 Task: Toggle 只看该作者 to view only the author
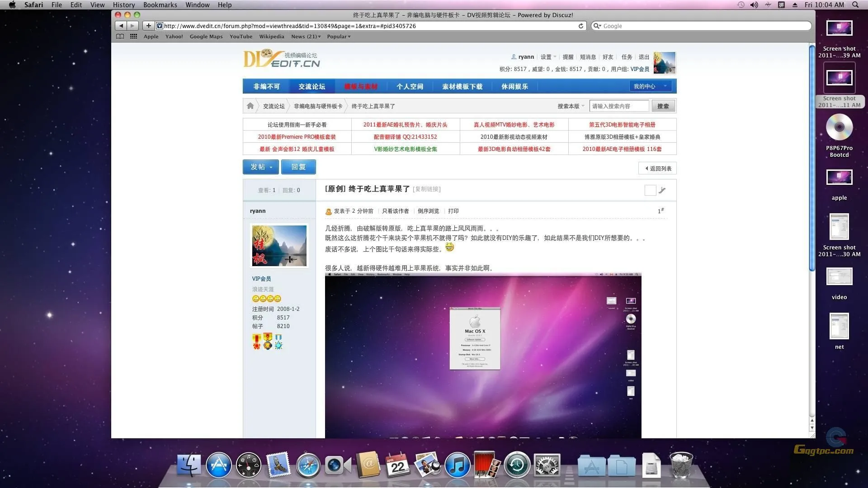395,211
